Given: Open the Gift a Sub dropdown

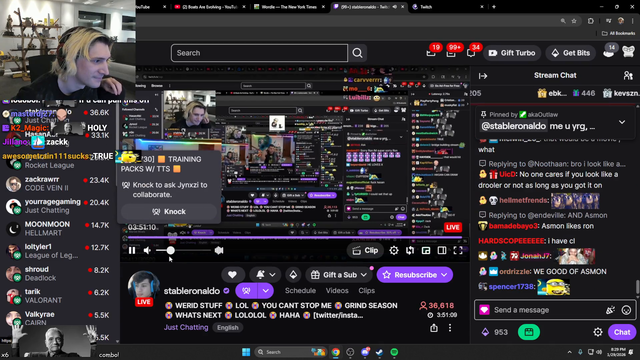Looking at the screenshot, I should (339, 275).
